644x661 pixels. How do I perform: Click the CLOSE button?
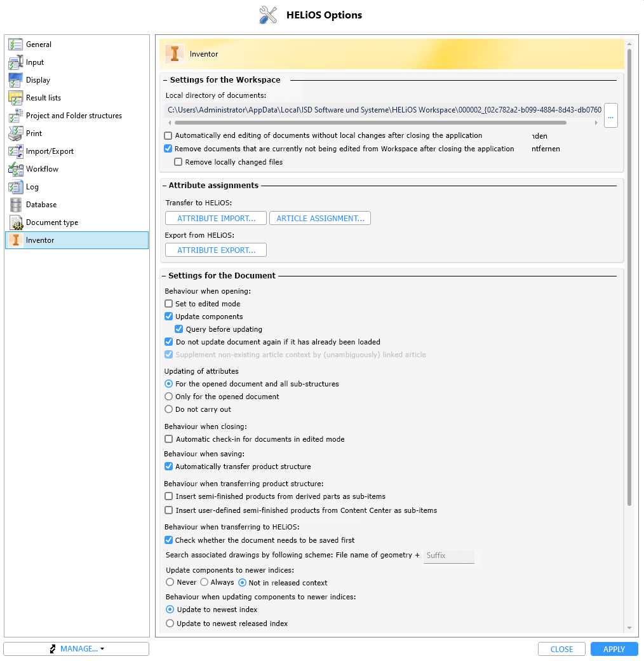(x=561, y=649)
